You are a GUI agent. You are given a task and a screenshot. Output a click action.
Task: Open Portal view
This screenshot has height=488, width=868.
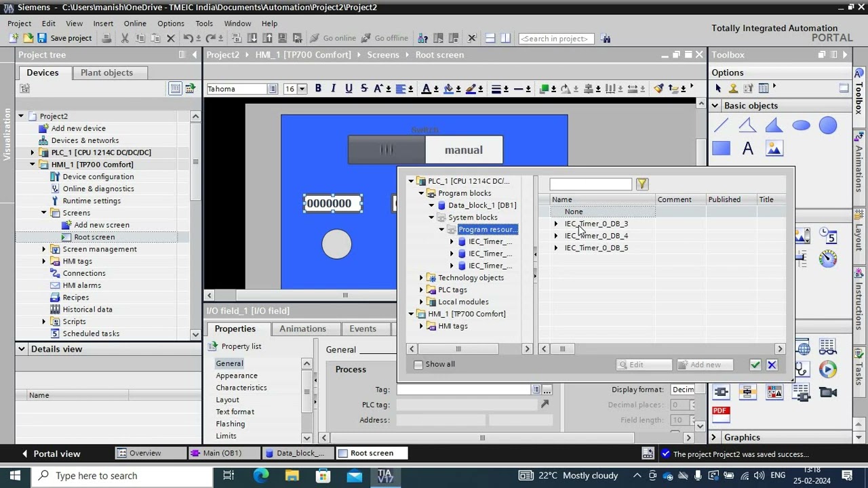coord(51,454)
